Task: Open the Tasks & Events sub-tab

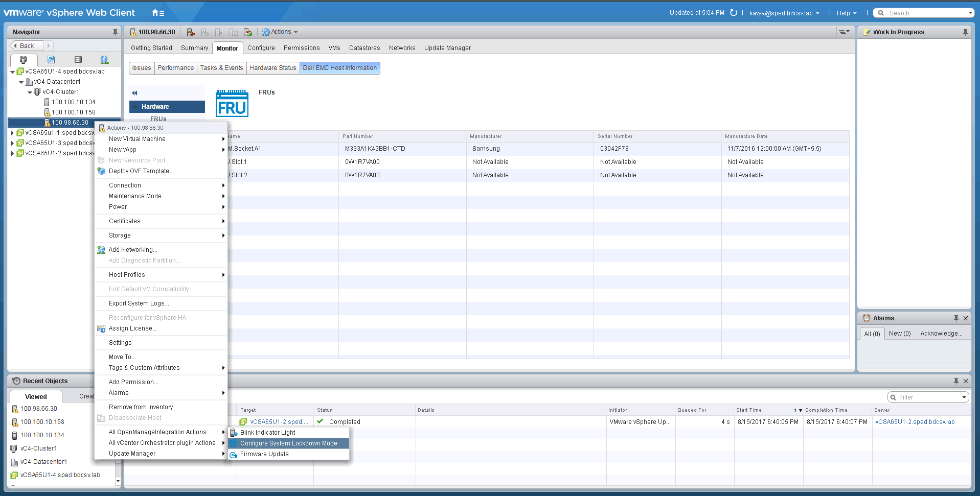Action: pos(221,68)
